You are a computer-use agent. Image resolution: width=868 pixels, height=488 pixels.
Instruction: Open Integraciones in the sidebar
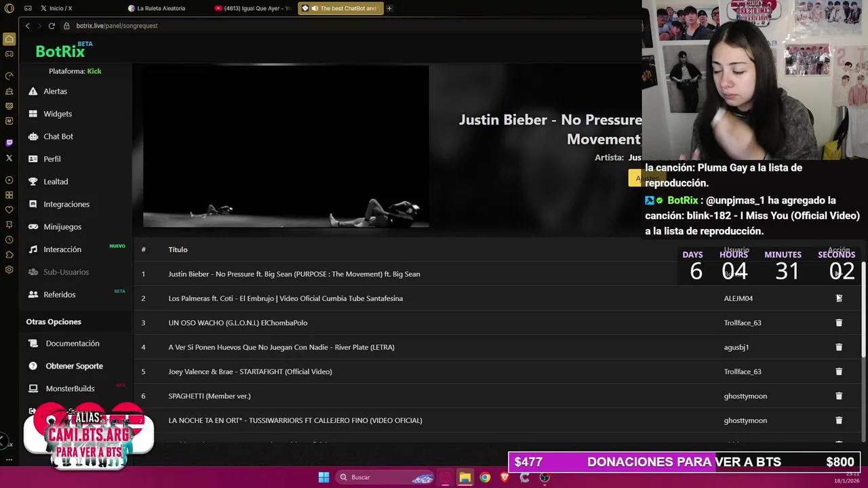(x=58, y=204)
